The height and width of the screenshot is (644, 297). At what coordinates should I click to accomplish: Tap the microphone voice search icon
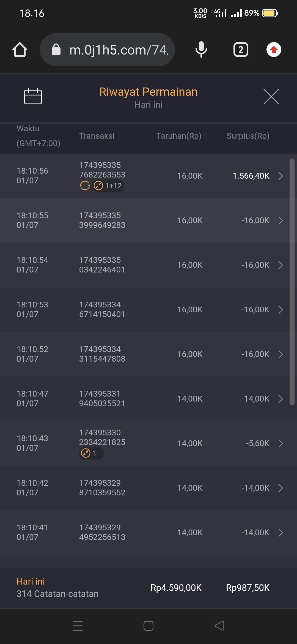click(x=201, y=50)
